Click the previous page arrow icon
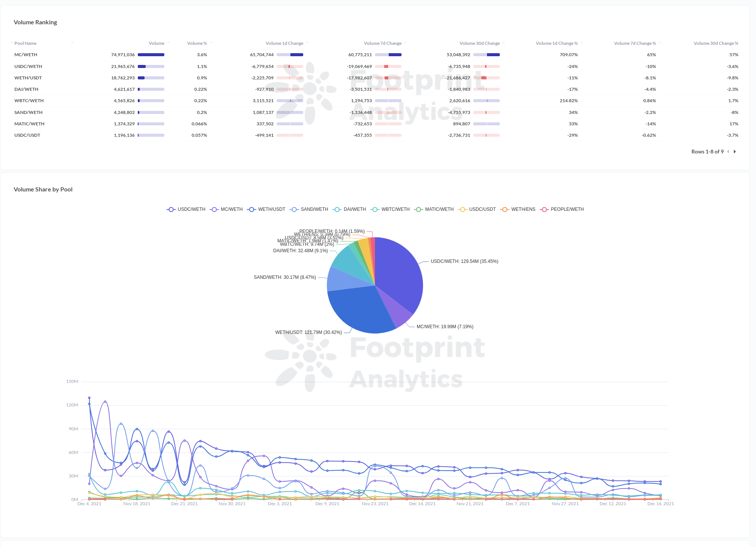Viewport: 756px width, 547px height. click(x=728, y=152)
